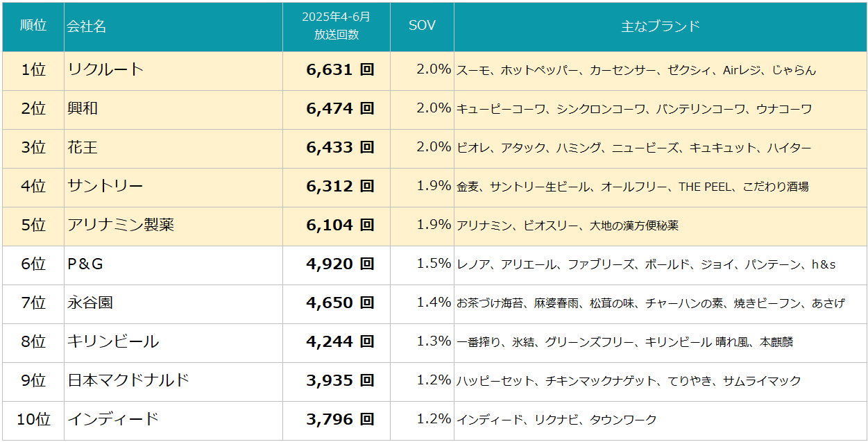868x442 pixels.
Task: Click the 会社名 column header
Action: (x=173, y=26)
